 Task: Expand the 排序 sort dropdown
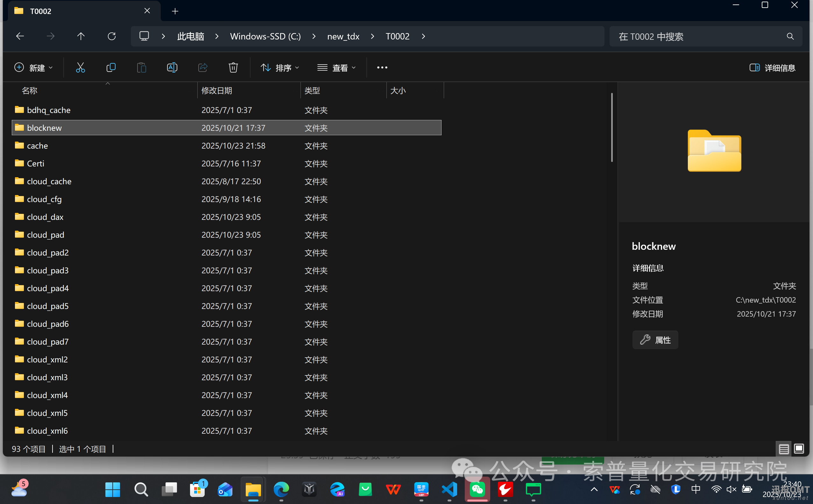(x=280, y=68)
